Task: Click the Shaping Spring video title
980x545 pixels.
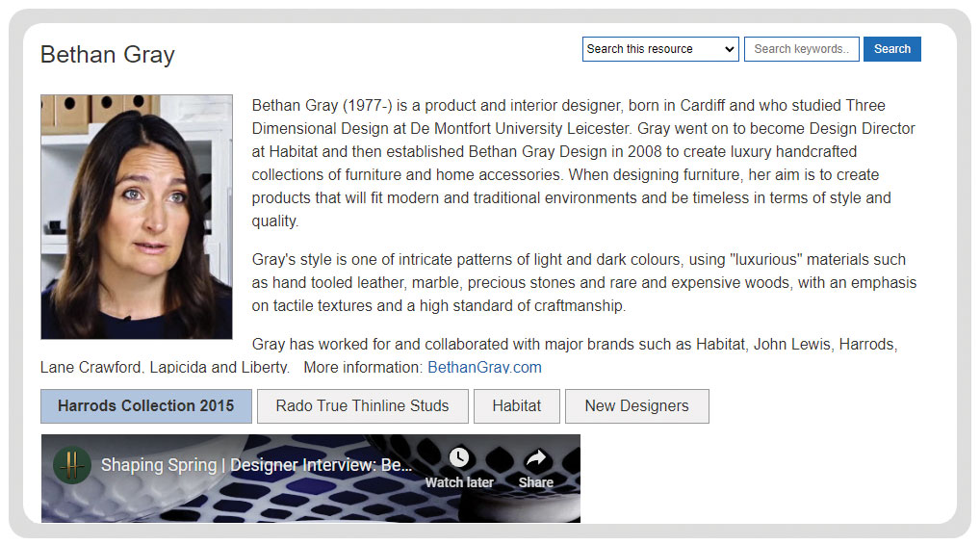Action: pyautogui.click(x=256, y=465)
